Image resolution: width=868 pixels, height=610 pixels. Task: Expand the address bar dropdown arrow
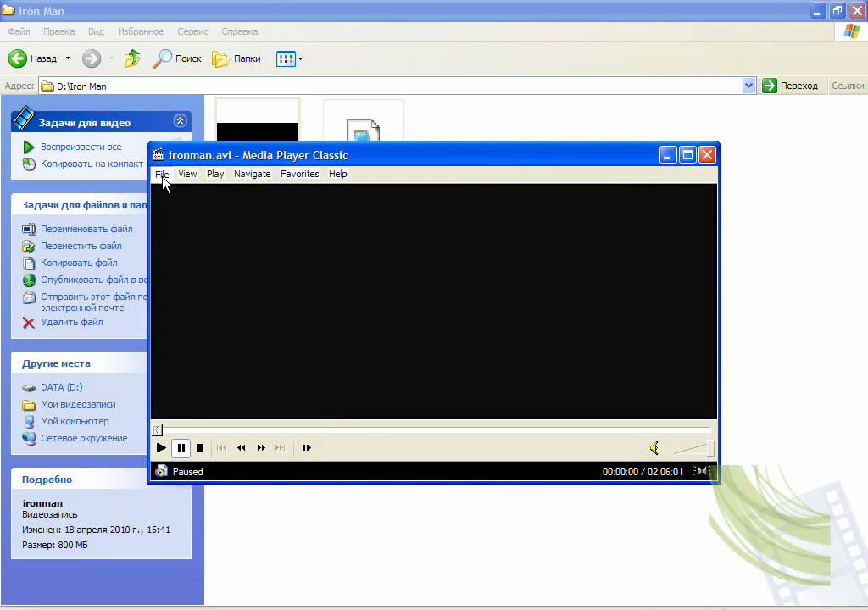point(749,86)
